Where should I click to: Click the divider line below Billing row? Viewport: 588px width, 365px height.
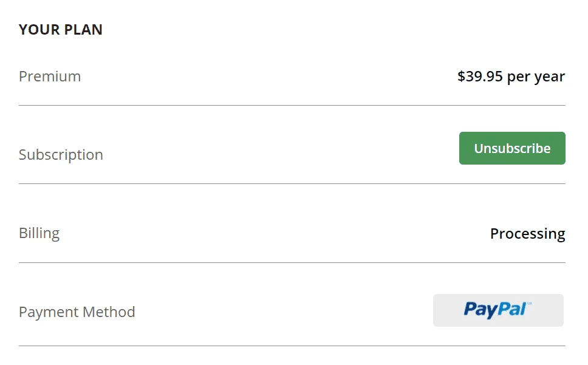tap(292, 263)
